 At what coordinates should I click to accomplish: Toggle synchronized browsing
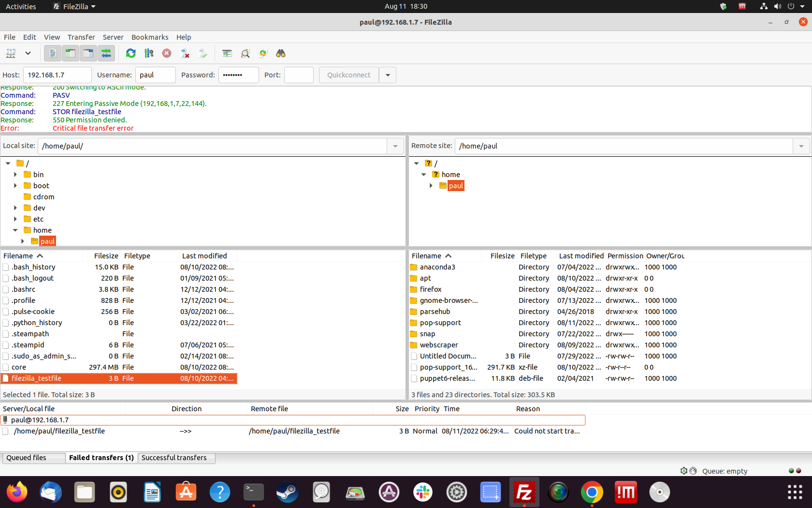263,53
